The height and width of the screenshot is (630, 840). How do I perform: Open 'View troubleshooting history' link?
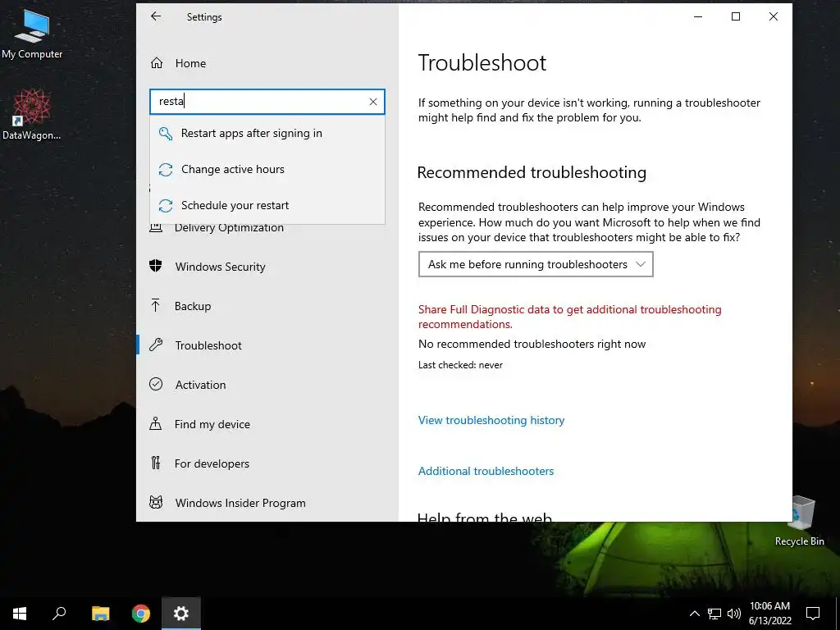(491, 421)
